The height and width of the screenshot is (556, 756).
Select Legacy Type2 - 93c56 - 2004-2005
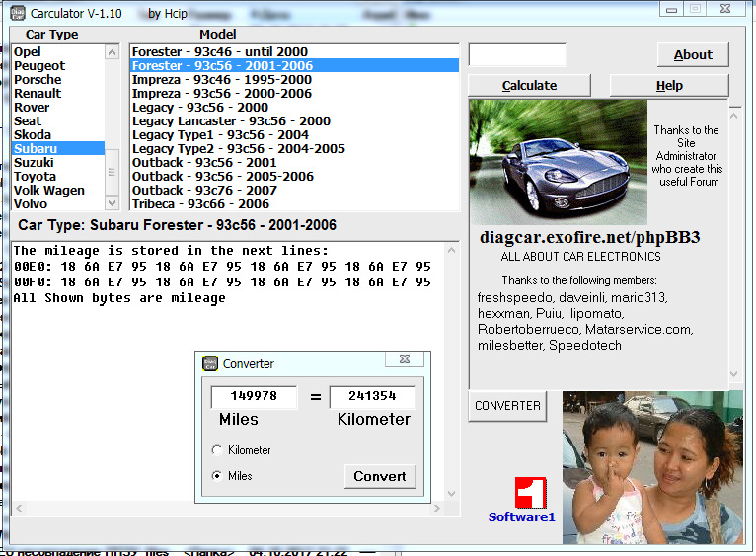click(294, 149)
